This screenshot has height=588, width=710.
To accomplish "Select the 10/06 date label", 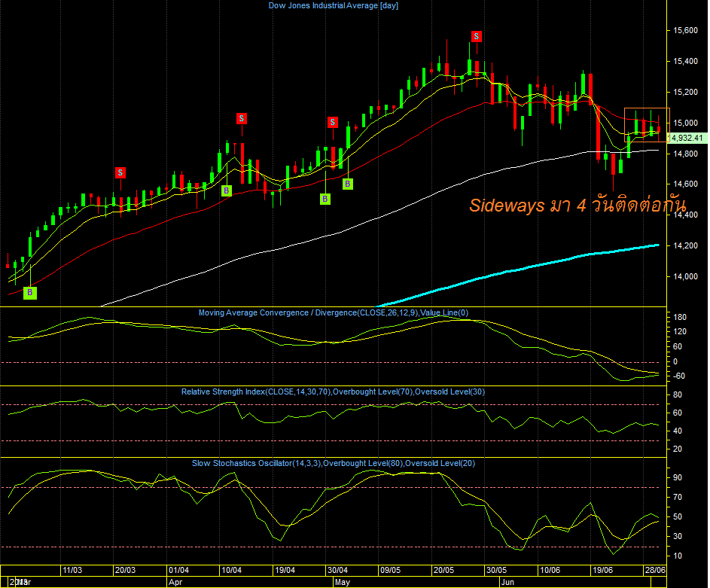I will (x=550, y=571).
